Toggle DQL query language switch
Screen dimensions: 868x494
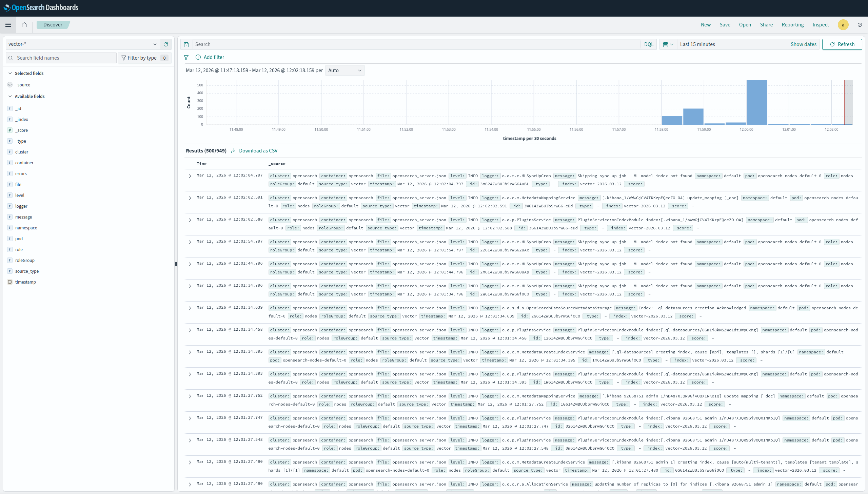(648, 44)
